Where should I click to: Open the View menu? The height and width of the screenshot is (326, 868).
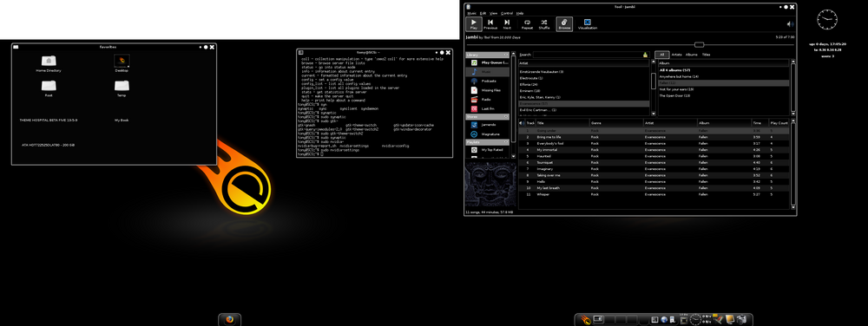(493, 13)
